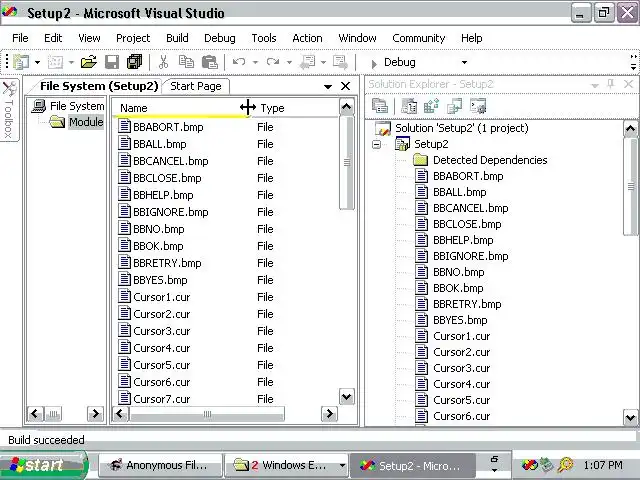The image size is (640, 480).
Task: Close the File System document tab
Action: tap(345, 86)
